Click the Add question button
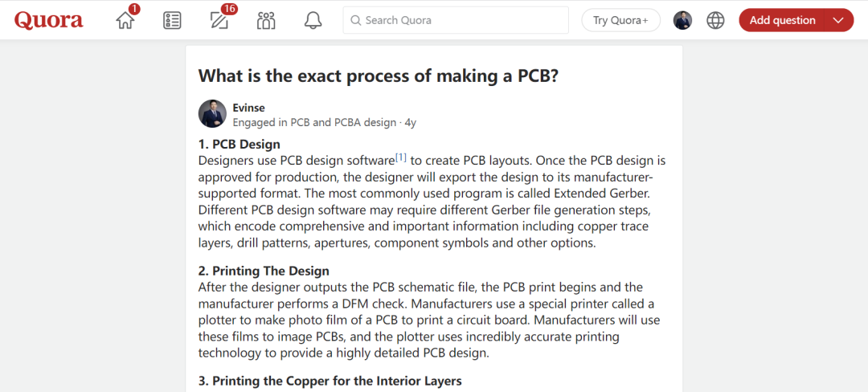This screenshot has height=392, width=868. (x=781, y=20)
